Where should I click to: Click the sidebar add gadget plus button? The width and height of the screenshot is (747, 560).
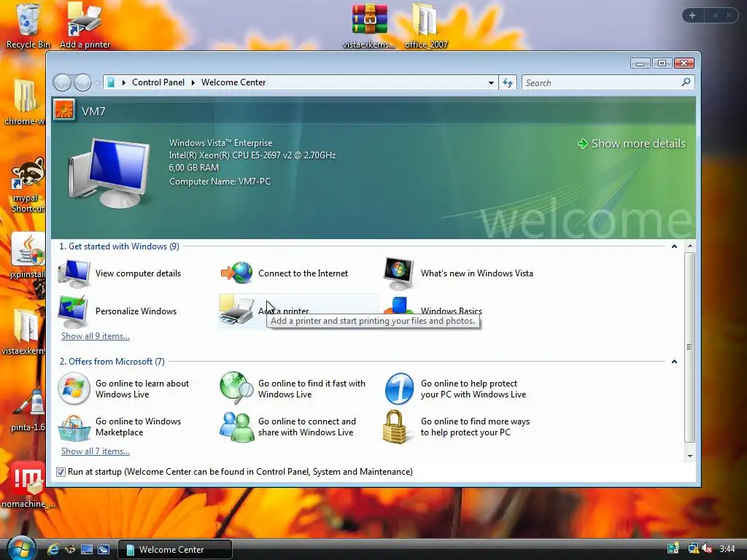(x=692, y=15)
